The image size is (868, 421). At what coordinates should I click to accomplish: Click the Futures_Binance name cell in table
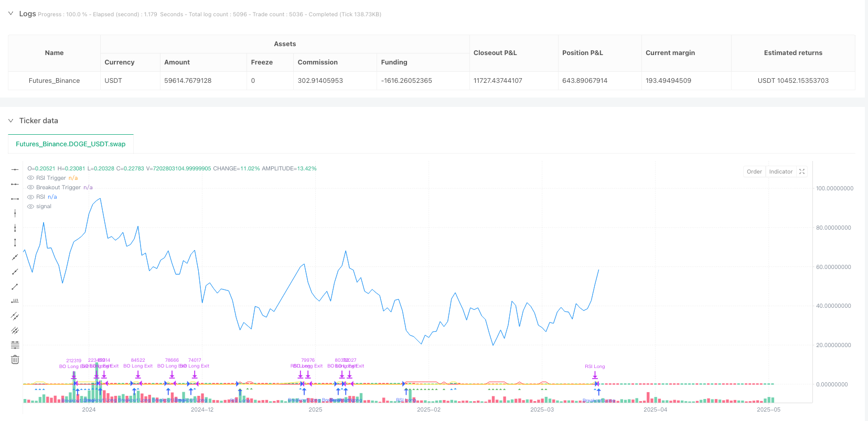point(54,81)
